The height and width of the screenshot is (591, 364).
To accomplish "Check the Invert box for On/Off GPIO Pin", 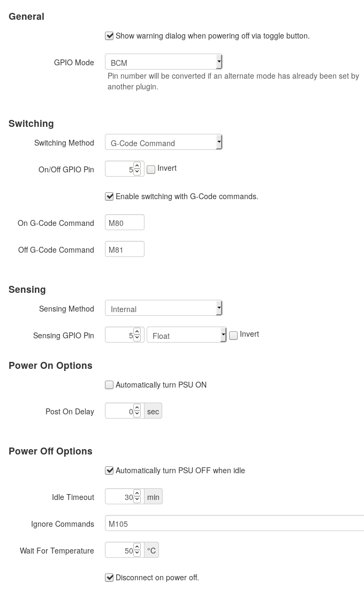I will [x=151, y=169].
